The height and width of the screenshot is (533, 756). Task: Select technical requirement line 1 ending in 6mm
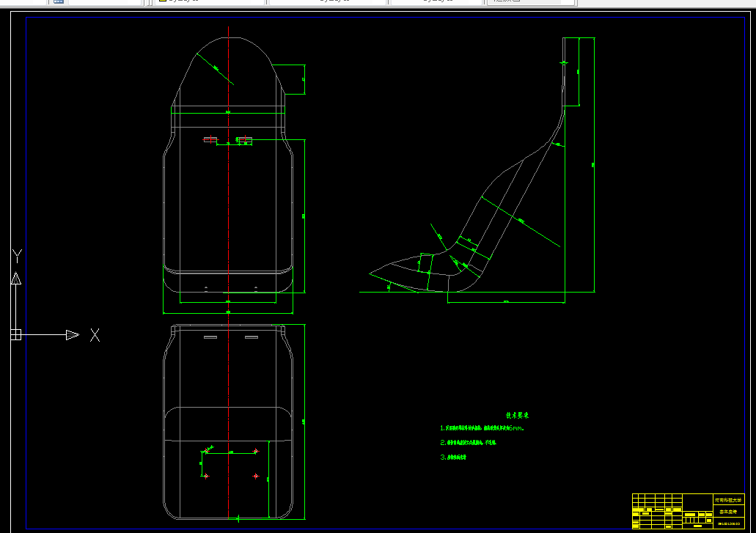[x=482, y=428]
